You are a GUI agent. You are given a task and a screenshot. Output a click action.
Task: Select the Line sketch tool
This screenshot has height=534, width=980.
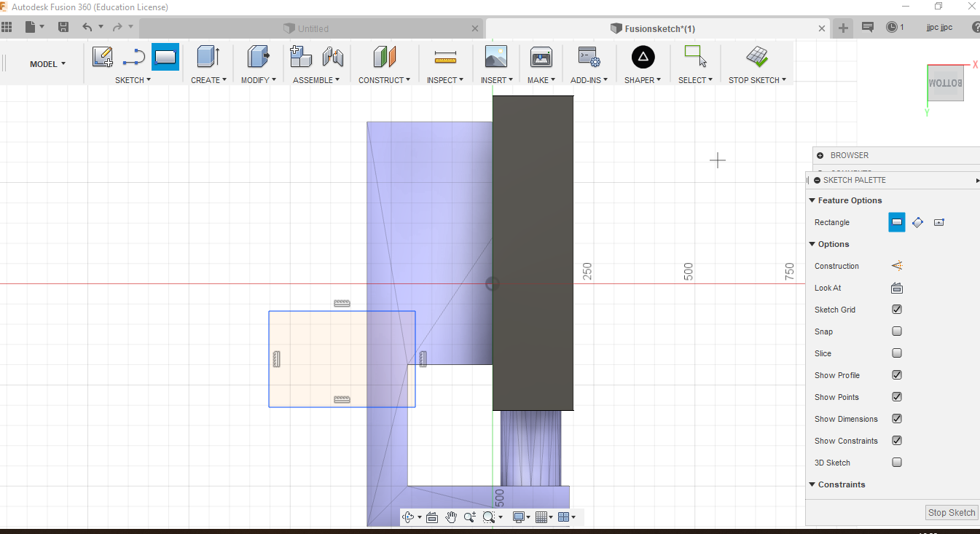coord(134,57)
